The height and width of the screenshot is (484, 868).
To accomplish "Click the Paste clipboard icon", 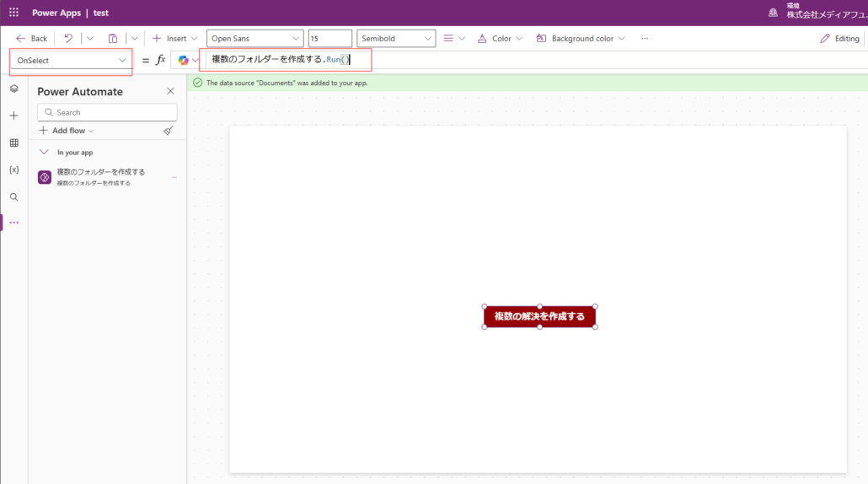I will pos(113,39).
